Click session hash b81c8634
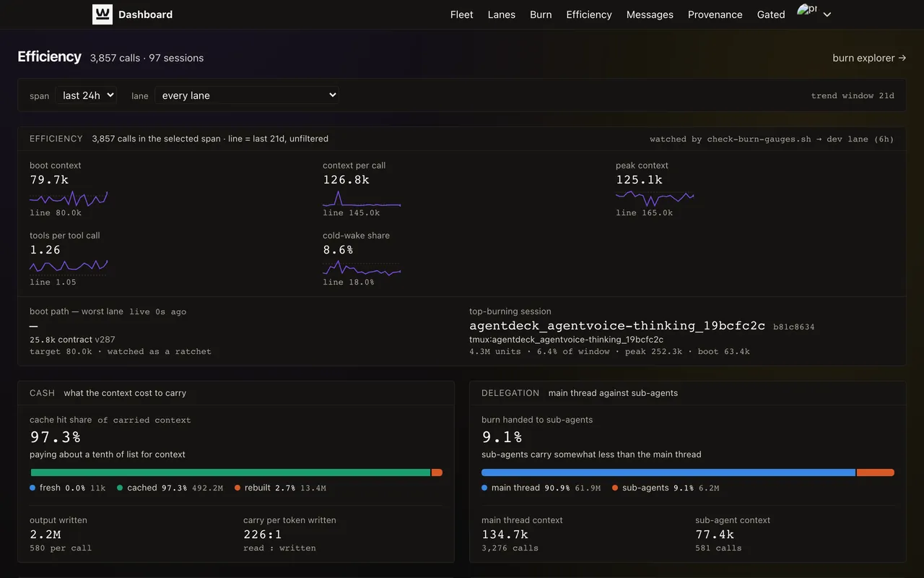 coord(794,327)
